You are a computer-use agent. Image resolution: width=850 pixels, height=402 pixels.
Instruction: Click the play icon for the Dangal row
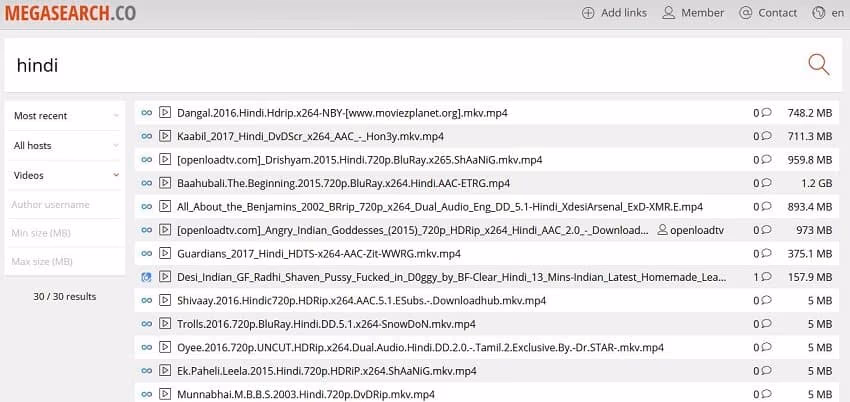tap(164, 113)
